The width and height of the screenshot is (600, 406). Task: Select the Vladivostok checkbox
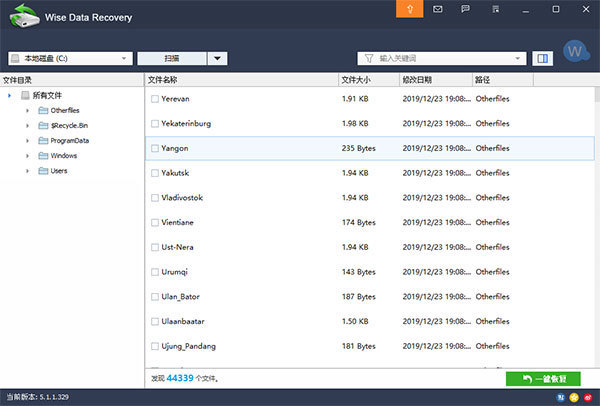pyautogui.click(x=155, y=198)
